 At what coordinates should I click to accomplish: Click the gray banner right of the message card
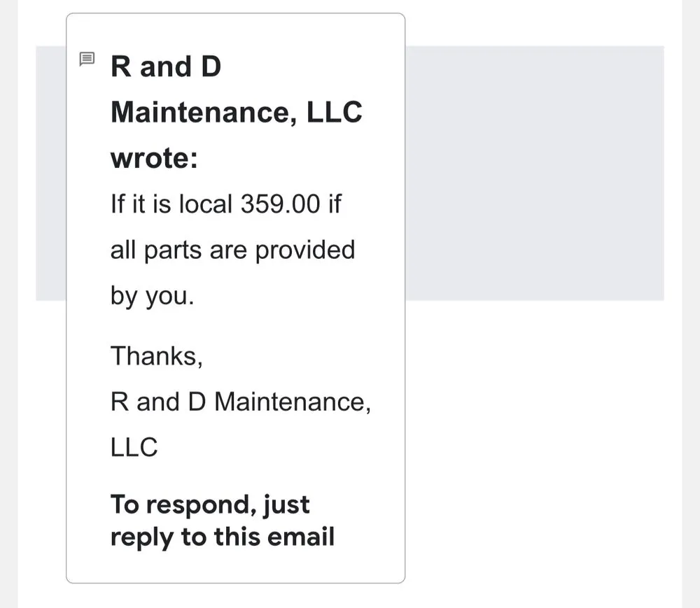pyautogui.click(x=534, y=173)
